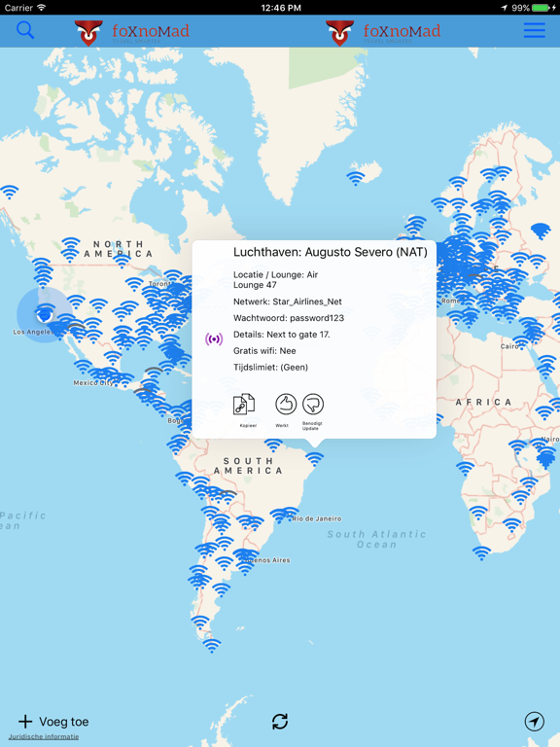Tap the Mexico City map label
Viewport: 560px width, 747px height.
coord(93,382)
